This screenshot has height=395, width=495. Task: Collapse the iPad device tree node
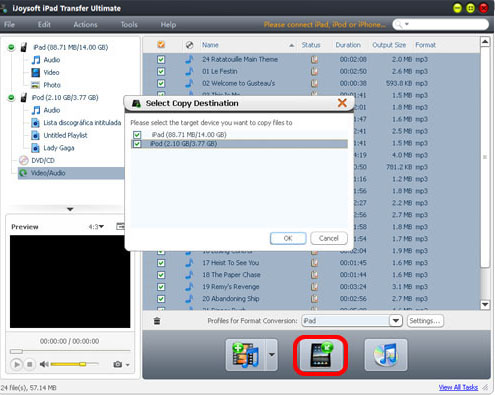click(11, 47)
